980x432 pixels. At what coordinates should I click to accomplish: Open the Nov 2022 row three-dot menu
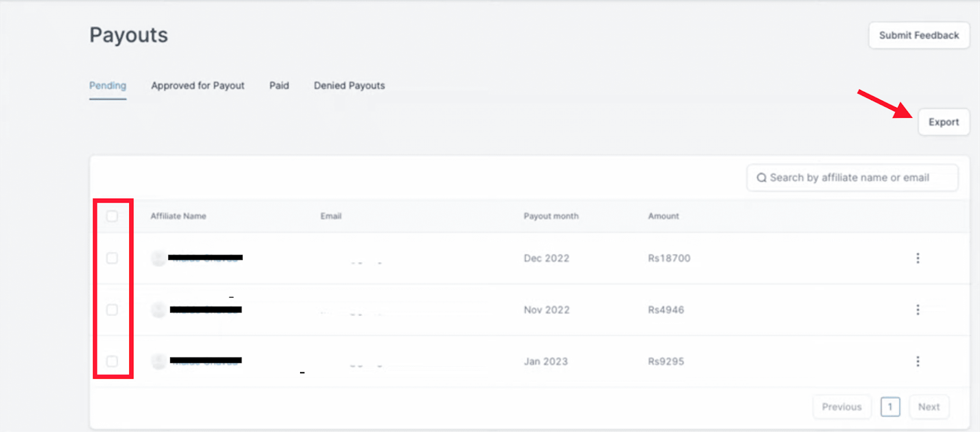coord(918,310)
